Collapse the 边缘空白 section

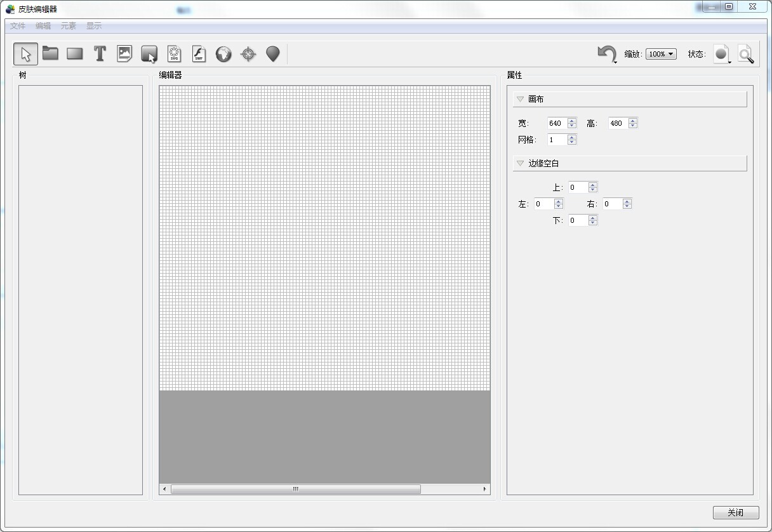(520, 163)
